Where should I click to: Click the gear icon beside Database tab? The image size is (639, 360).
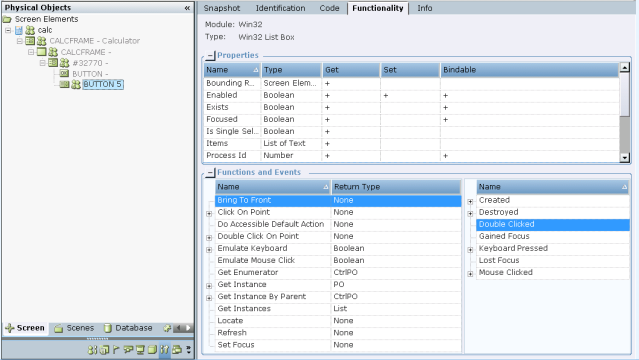click(x=167, y=328)
